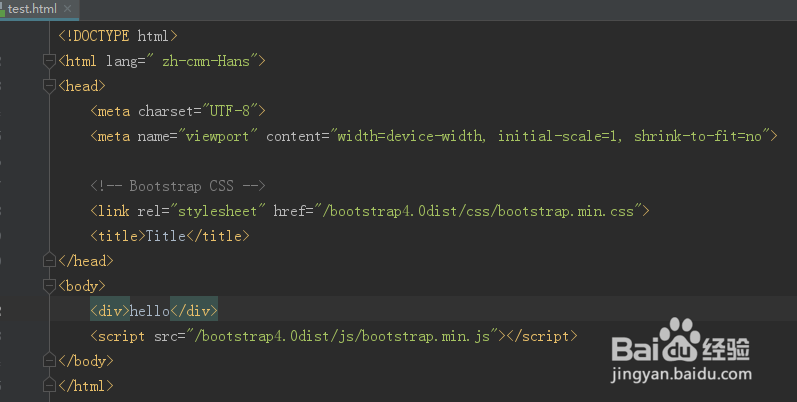Click the hello text in div

[x=149, y=311]
